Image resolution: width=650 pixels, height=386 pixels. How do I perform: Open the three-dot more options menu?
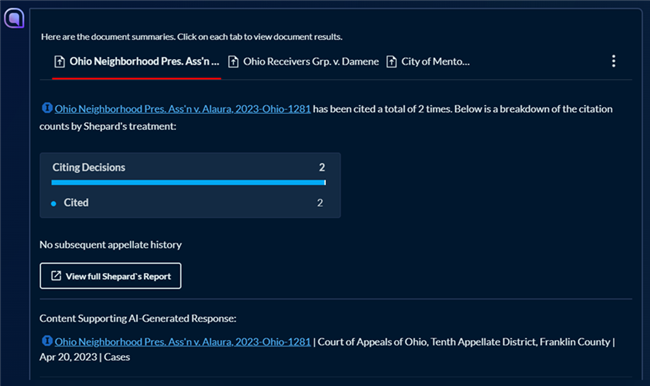614,61
